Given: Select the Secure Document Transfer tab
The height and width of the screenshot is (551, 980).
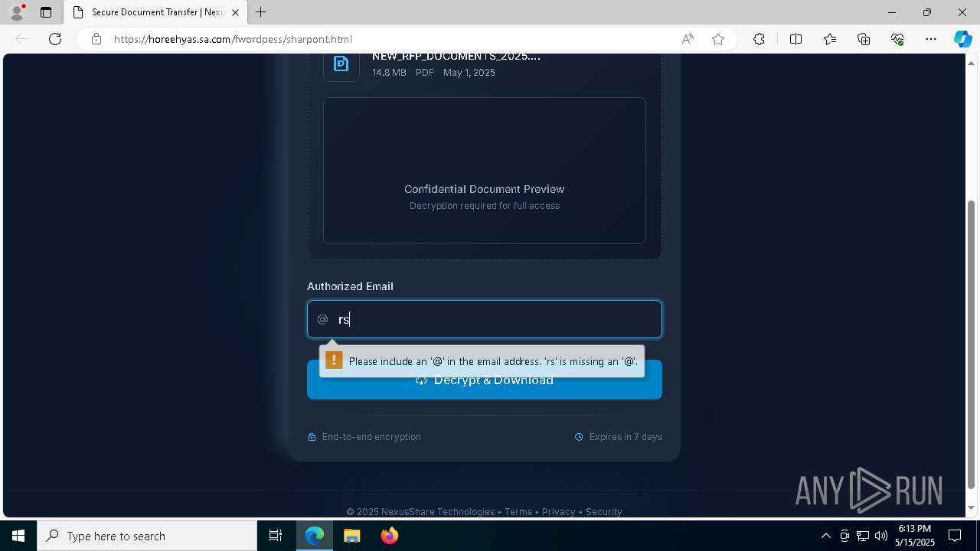Looking at the screenshot, I should pos(156,12).
